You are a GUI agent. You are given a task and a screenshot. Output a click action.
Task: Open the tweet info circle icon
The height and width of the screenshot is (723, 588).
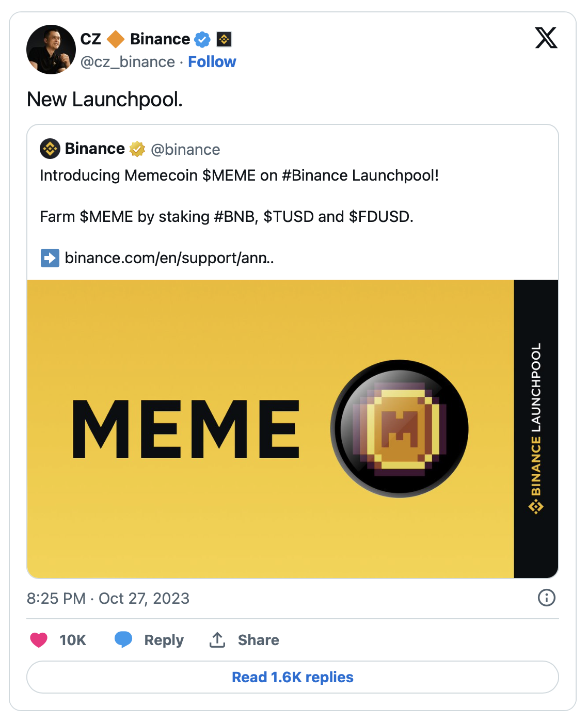click(546, 598)
